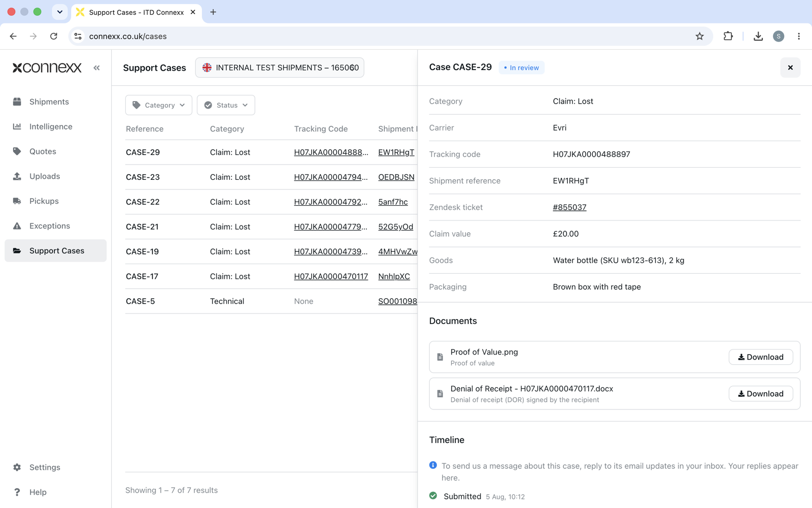This screenshot has width=812, height=508.
Task: Download the Denial of Receipt docx
Action: tap(761, 394)
